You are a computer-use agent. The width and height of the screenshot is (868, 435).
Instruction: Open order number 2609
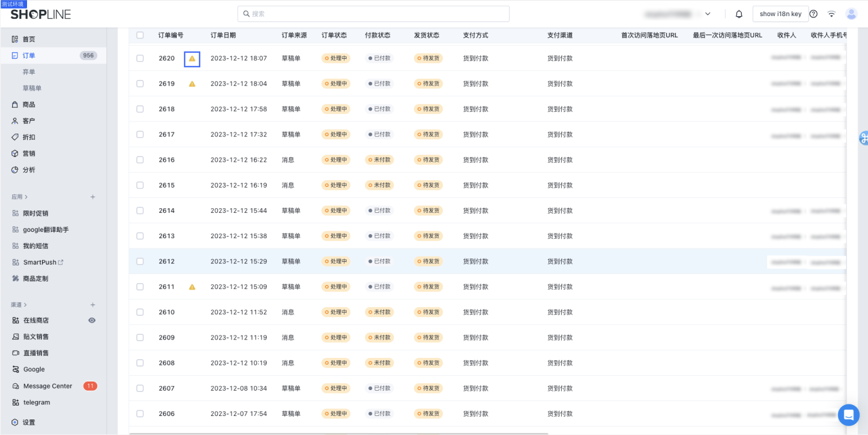point(167,338)
